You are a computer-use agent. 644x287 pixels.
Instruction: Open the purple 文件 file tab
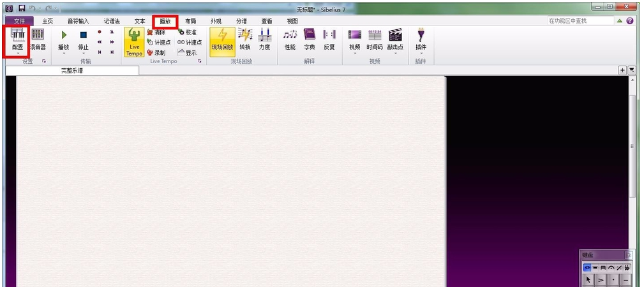click(x=19, y=21)
